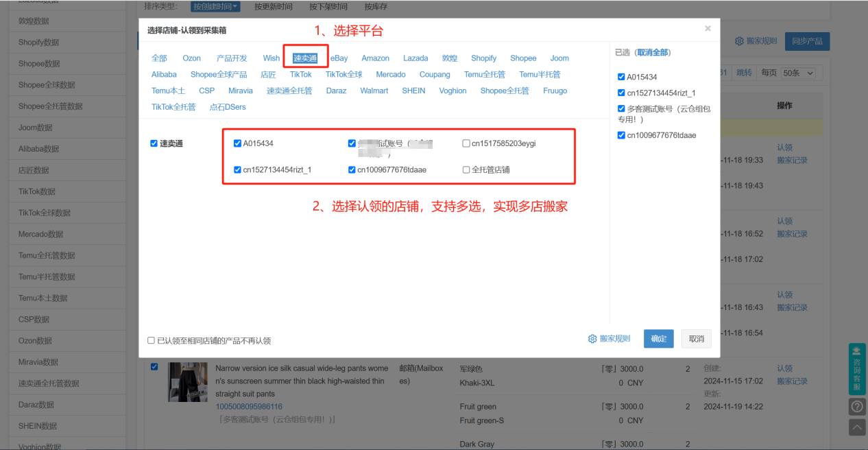This screenshot has width=868, height=450.
Task: Sort by 按下架时间
Action: [328, 7]
